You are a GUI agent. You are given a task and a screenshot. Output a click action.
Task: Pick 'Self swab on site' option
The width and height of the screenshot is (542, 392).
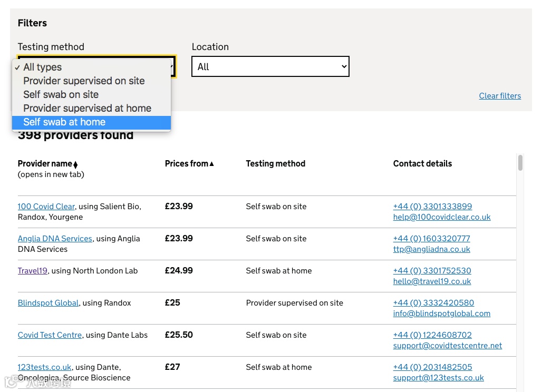coord(61,95)
